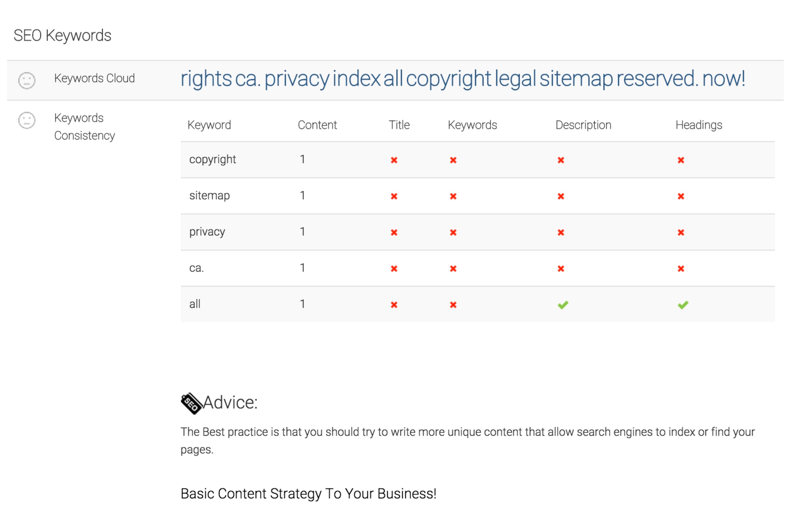Select 'sitemap' in the keywords cloud
Screen dimensions: 790x532
[x=576, y=79]
